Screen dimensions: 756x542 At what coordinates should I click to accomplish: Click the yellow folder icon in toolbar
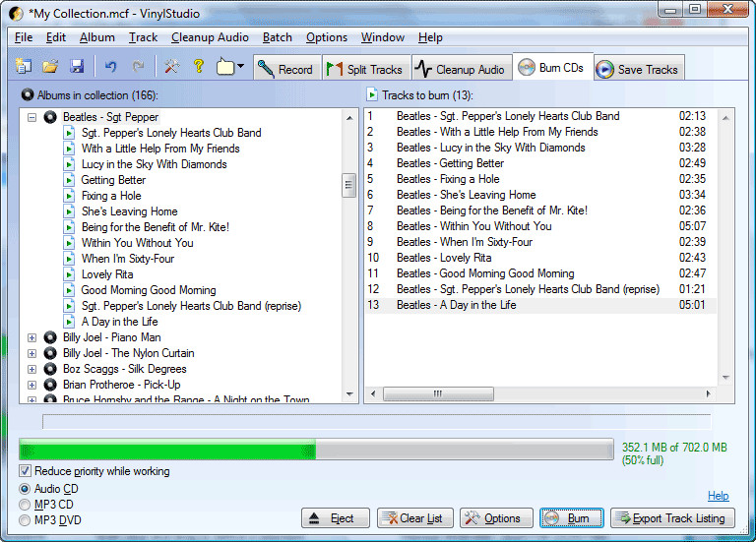coord(225,67)
